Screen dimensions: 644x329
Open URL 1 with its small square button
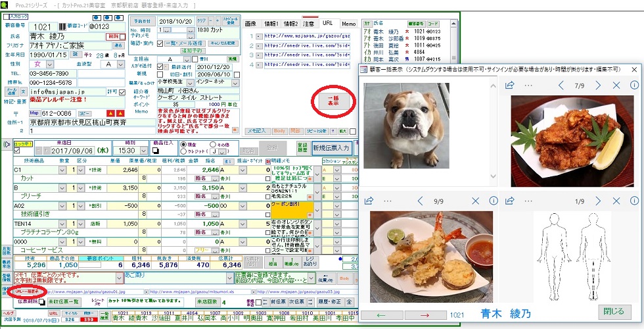(x=258, y=36)
